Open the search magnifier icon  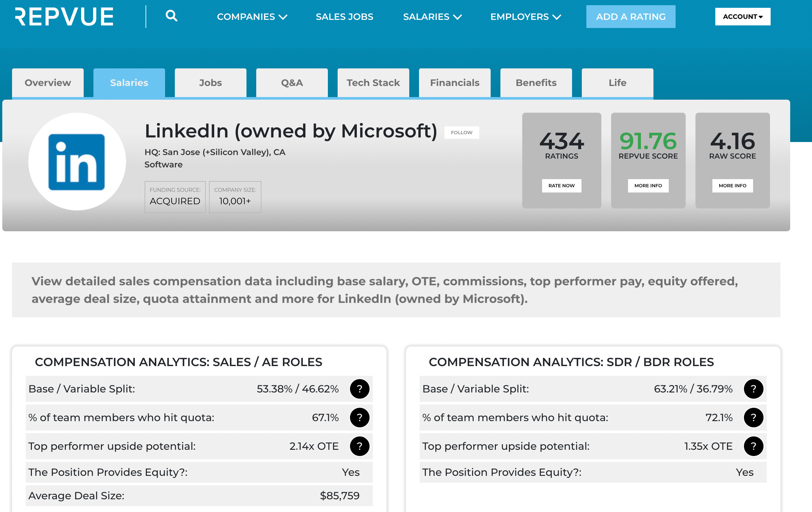[171, 16]
